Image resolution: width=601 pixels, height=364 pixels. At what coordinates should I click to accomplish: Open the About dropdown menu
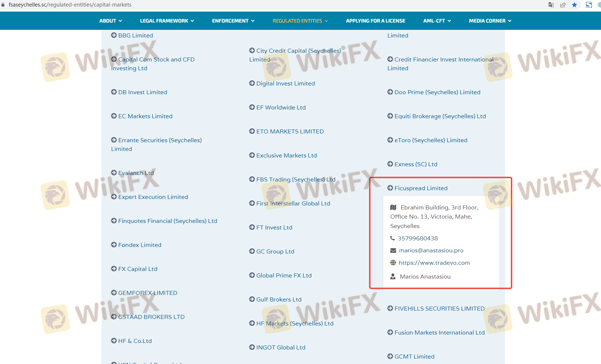(111, 21)
